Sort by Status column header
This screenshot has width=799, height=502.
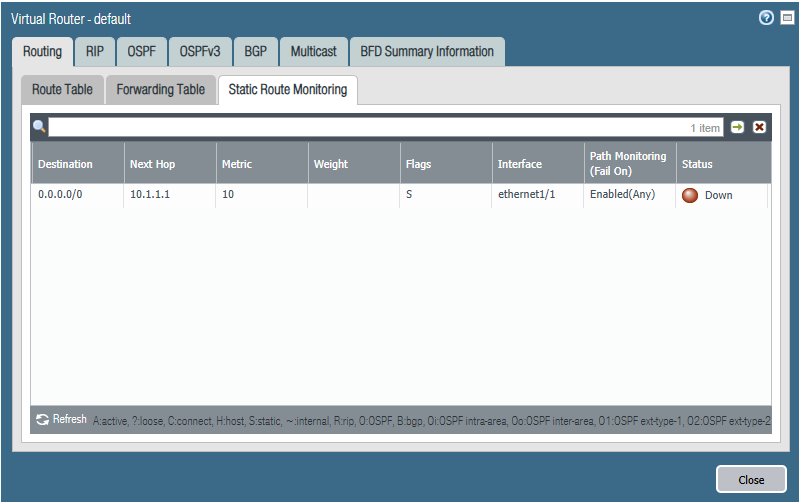click(x=724, y=164)
